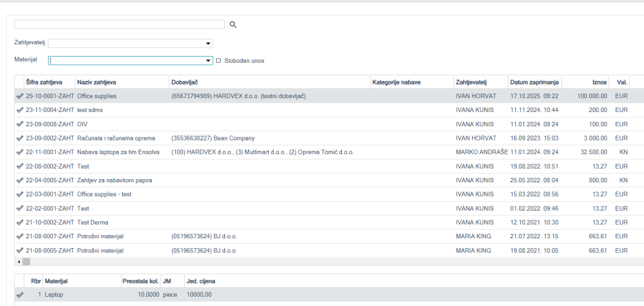Enable the Slobodan unos checkbox
This screenshot has width=644, height=306.
coord(218,61)
